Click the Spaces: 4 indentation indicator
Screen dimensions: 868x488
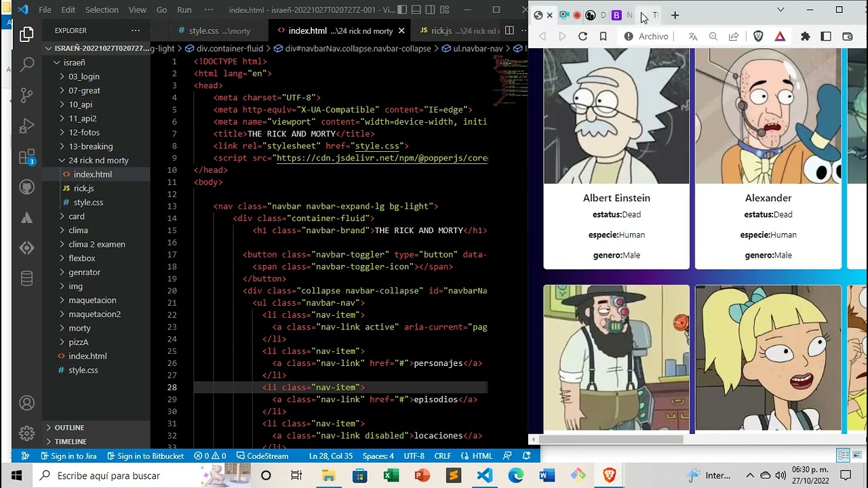(378, 456)
